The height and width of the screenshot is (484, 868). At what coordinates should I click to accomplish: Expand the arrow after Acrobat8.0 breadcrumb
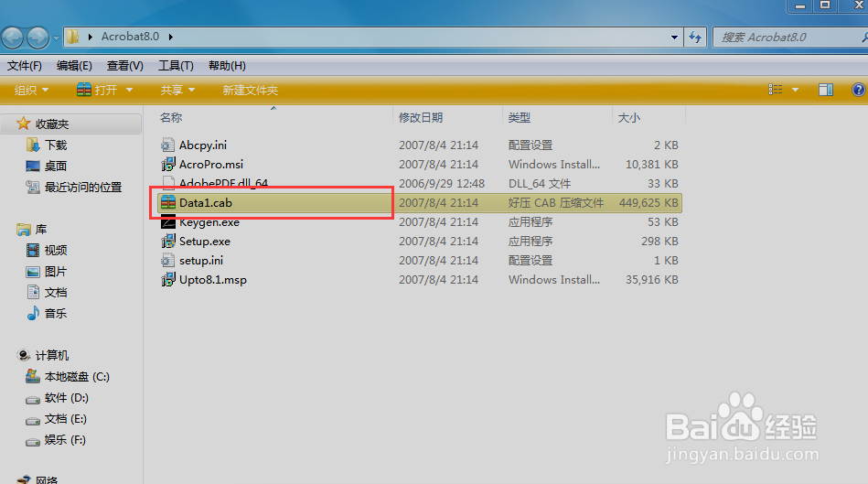pyautogui.click(x=171, y=38)
